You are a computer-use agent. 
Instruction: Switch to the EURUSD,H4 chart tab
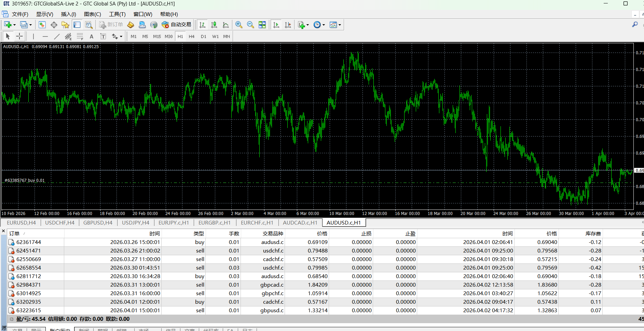pos(21,223)
